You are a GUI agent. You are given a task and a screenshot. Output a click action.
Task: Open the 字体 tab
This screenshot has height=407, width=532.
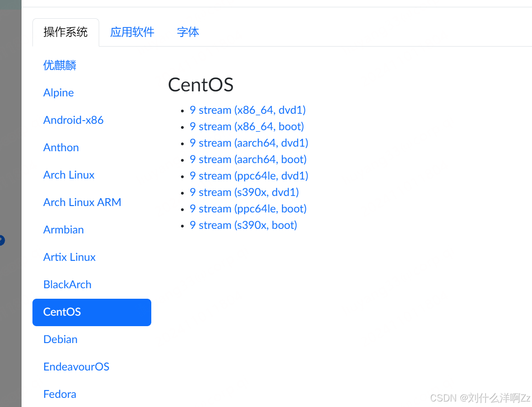pos(188,32)
